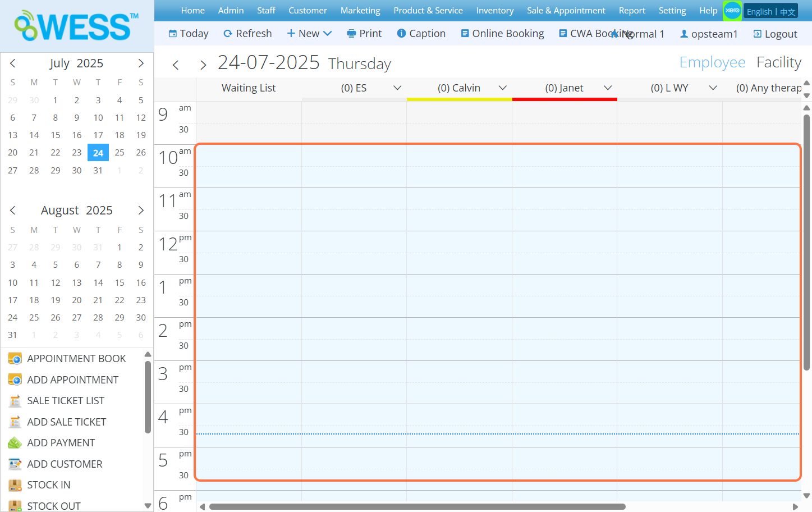The width and height of the screenshot is (812, 512).
Task: Open the Inventory menu
Action: [x=494, y=11]
